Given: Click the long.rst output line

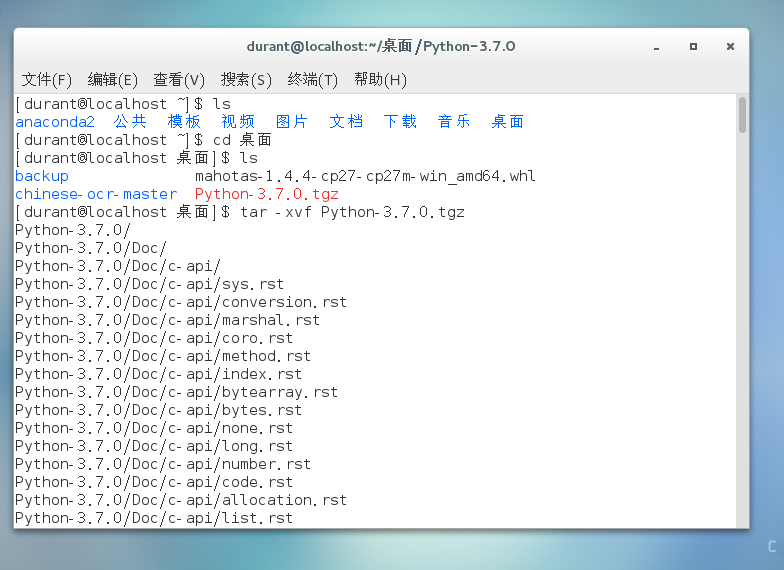Looking at the screenshot, I should click(x=154, y=446).
